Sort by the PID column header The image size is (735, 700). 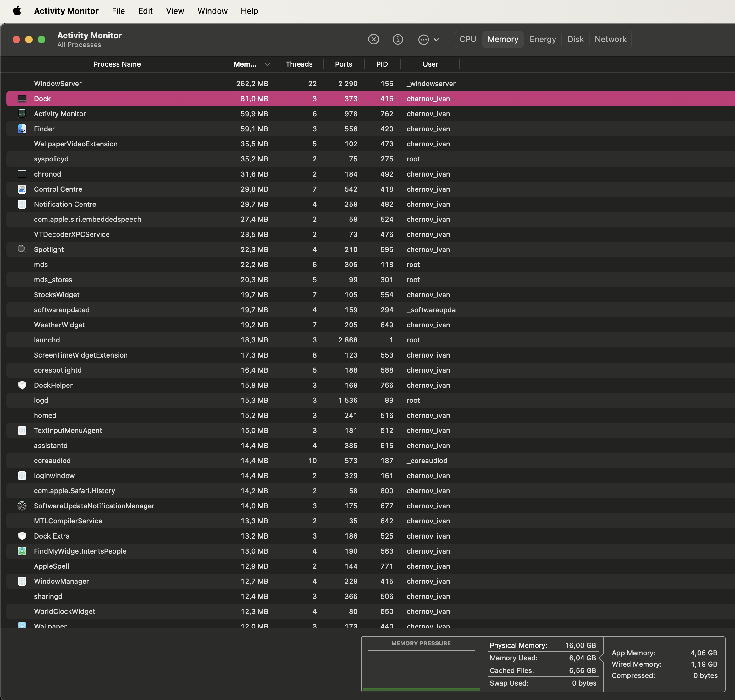pos(382,64)
